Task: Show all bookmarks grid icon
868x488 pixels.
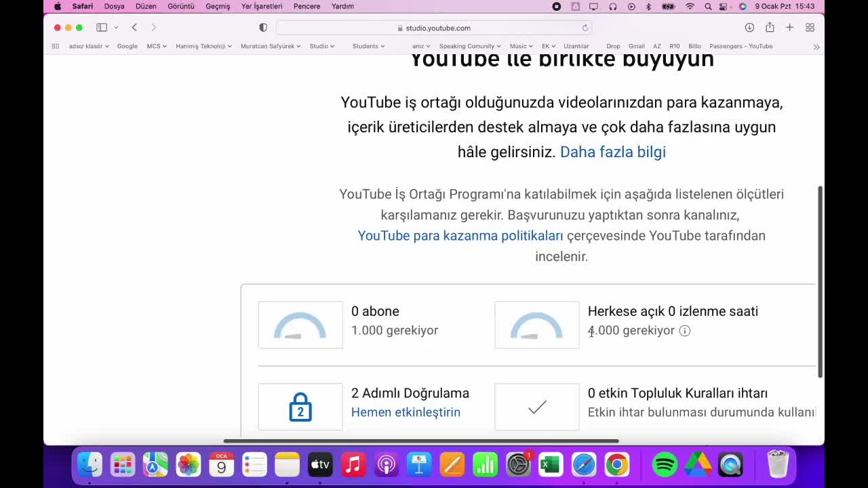Action: tap(56, 46)
